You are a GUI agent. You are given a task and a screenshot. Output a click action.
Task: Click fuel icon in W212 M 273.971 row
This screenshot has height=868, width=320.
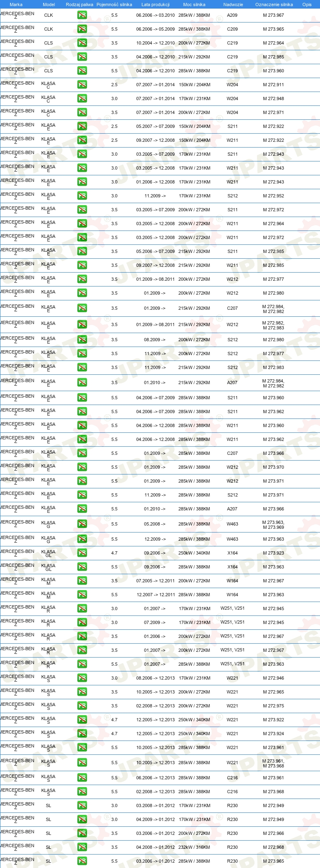coord(82,481)
